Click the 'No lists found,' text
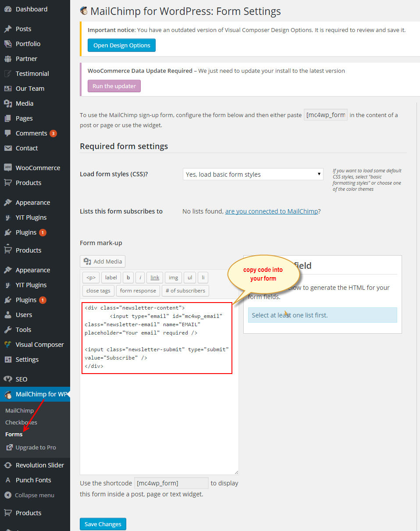Viewport: 420px width, 531px height. [203, 211]
